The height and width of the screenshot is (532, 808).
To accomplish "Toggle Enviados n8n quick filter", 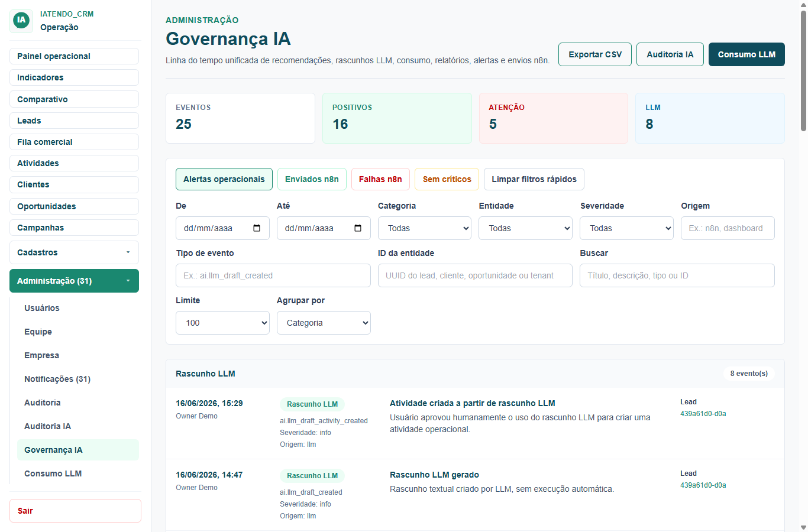I will [x=312, y=179].
